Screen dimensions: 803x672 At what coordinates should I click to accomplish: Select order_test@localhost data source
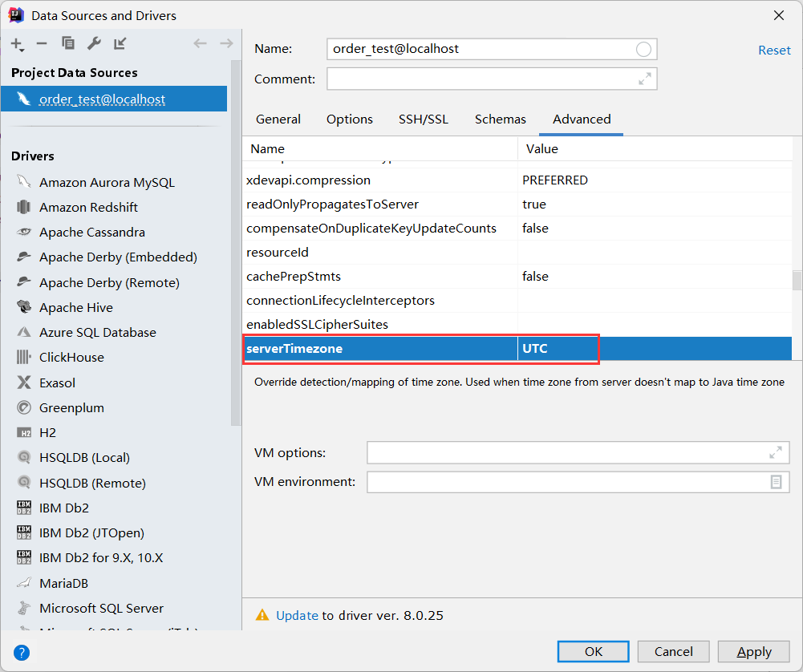pyautogui.click(x=114, y=99)
